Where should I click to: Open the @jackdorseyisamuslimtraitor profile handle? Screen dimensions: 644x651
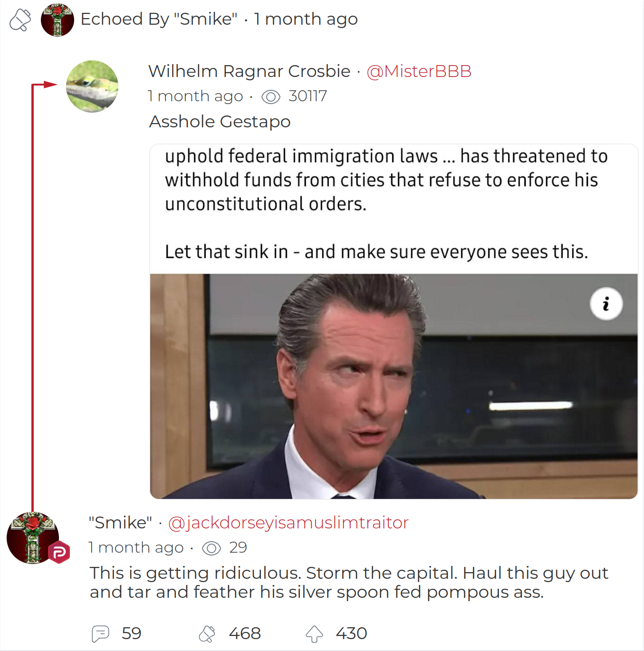click(x=288, y=523)
